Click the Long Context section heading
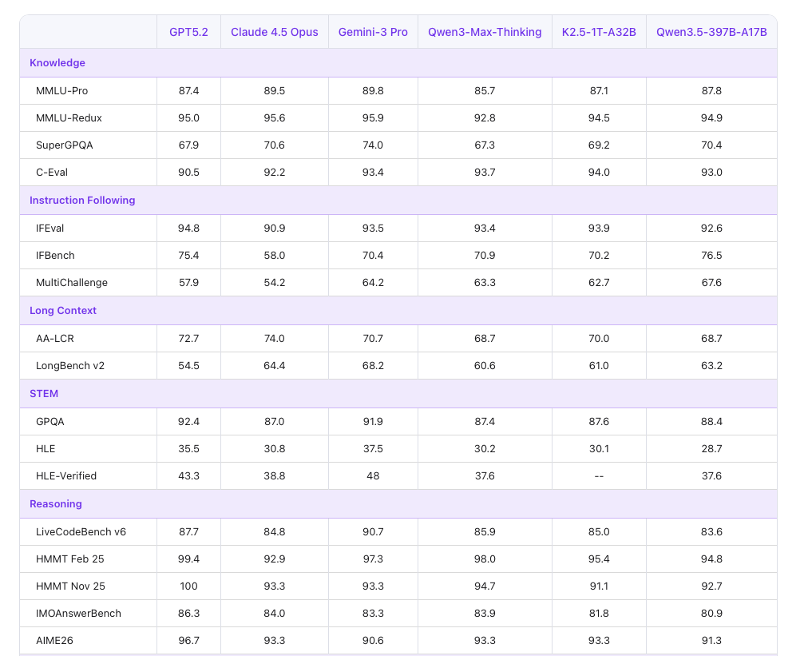 (63, 310)
